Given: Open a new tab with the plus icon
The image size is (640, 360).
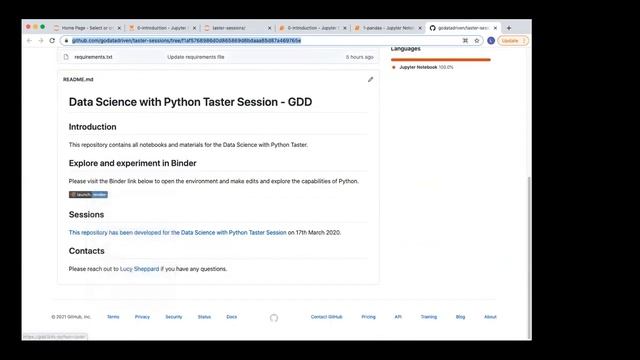Looking at the screenshot, I should coord(509,28).
